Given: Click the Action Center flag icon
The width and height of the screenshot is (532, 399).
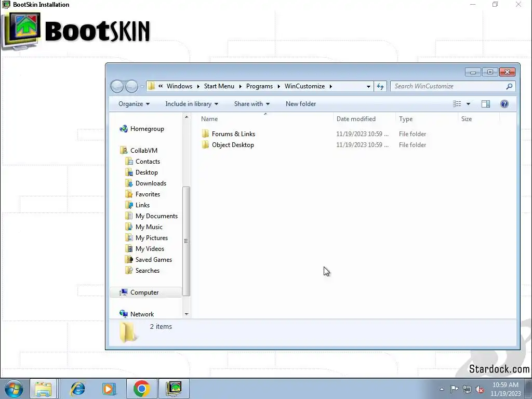Looking at the screenshot, I should 454,389.
